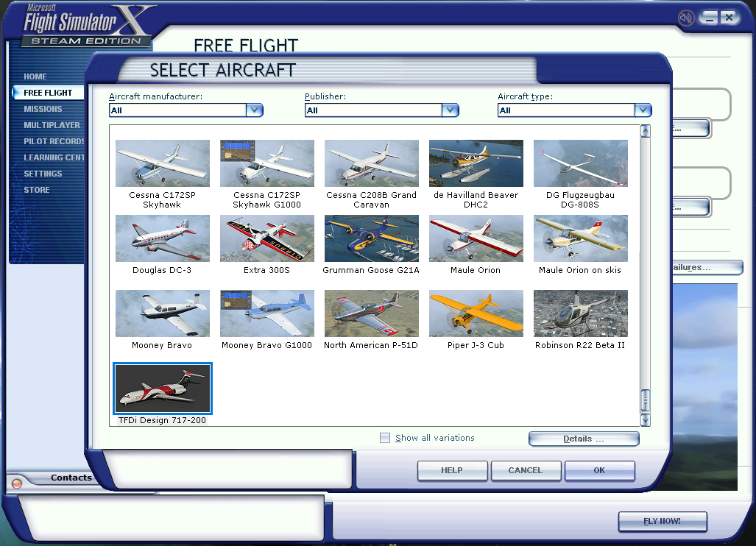
Task: Choose the Cessna C172SP Skyhawk G1000 aircraft
Action: tap(267, 163)
